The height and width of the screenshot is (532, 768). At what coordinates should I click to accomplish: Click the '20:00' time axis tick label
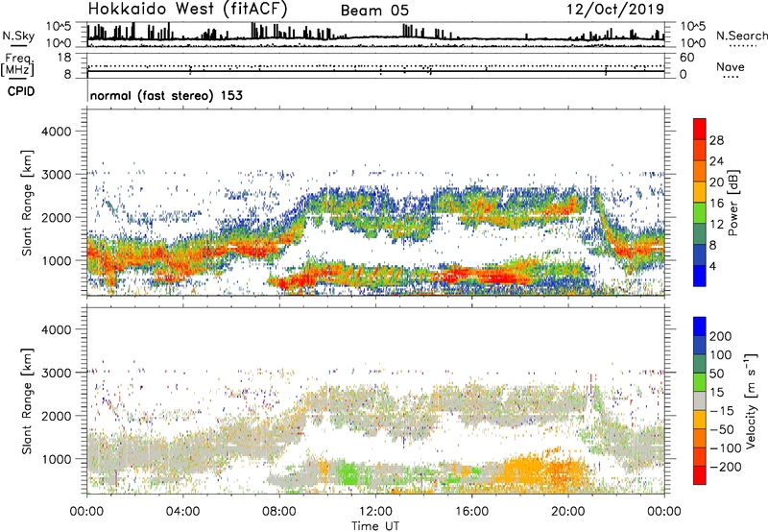tap(568, 512)
